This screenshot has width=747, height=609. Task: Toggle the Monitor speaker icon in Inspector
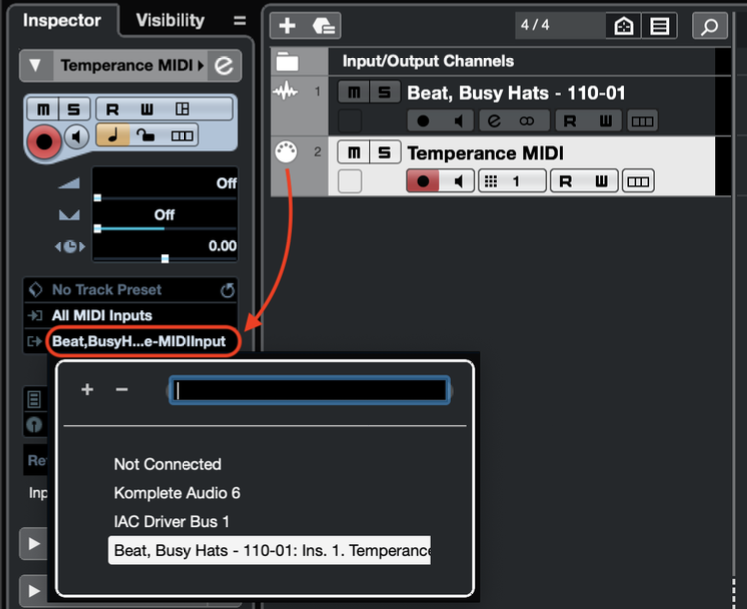tap(77, 136)
